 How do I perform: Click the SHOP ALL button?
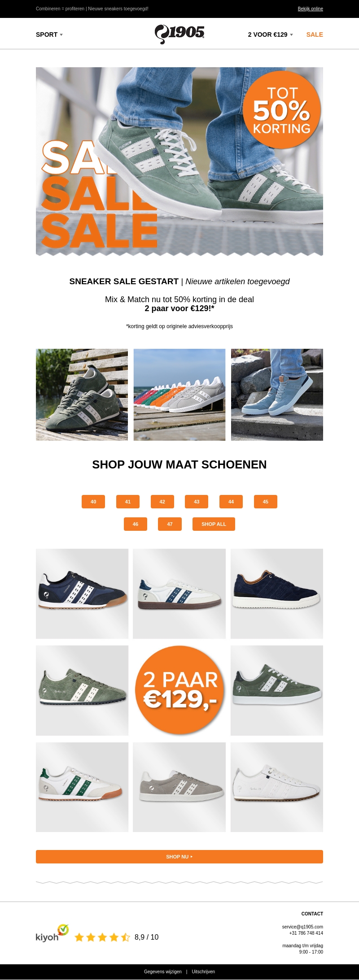214,524
